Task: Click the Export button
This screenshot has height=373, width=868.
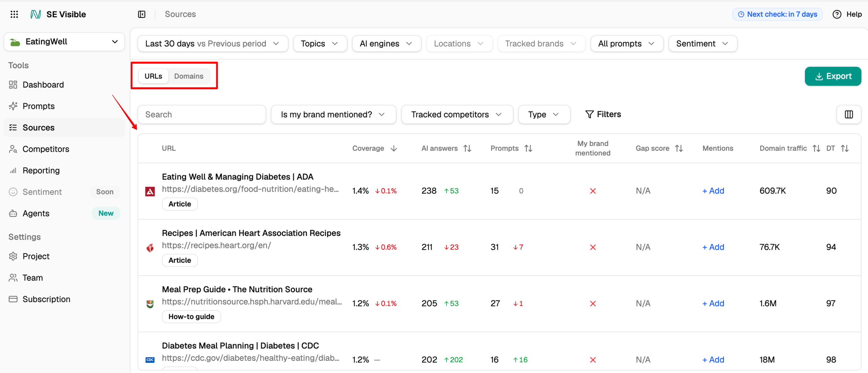Action: 833,76
